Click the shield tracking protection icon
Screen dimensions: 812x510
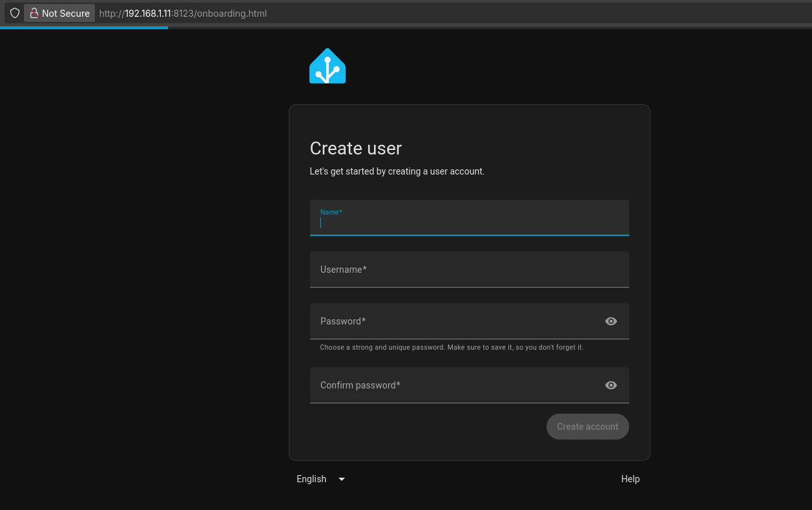[x=14, y=13]
